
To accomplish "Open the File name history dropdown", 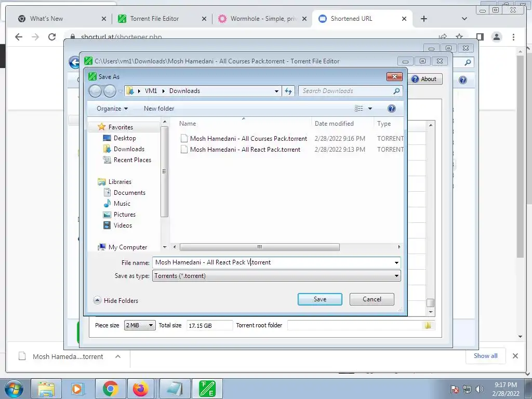I will [396, 262].
